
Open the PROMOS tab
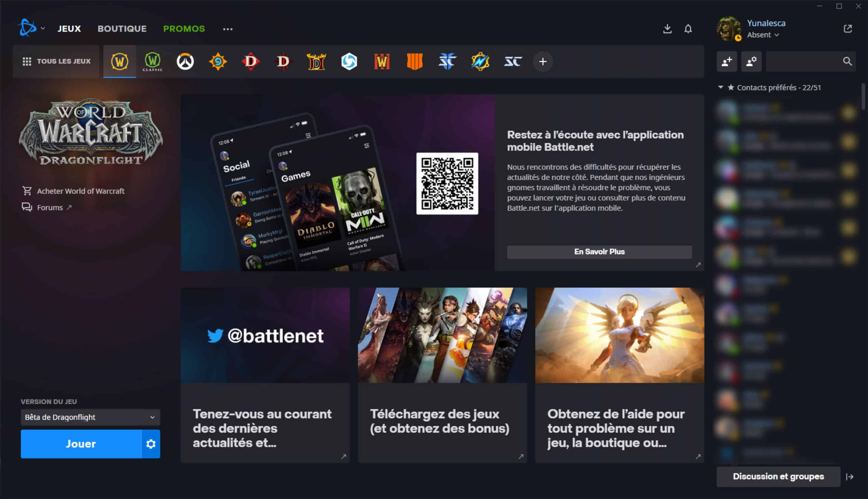[x=184, y=29]
